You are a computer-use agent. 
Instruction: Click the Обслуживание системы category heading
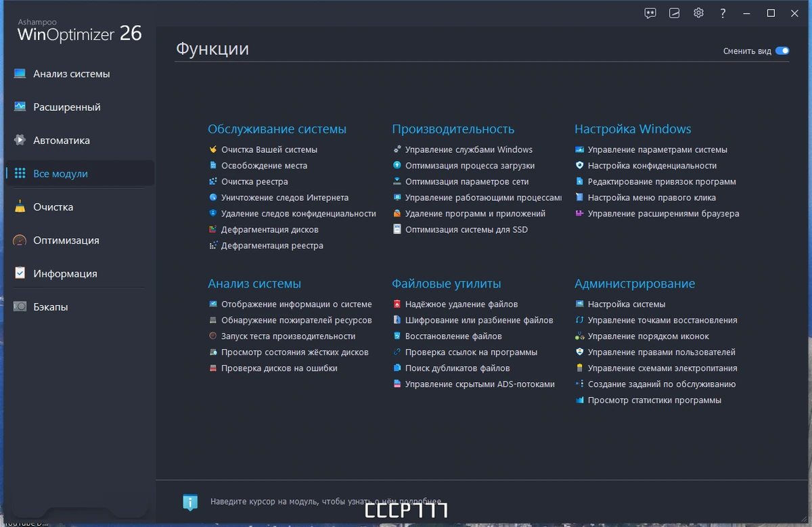tap(277, 129)
